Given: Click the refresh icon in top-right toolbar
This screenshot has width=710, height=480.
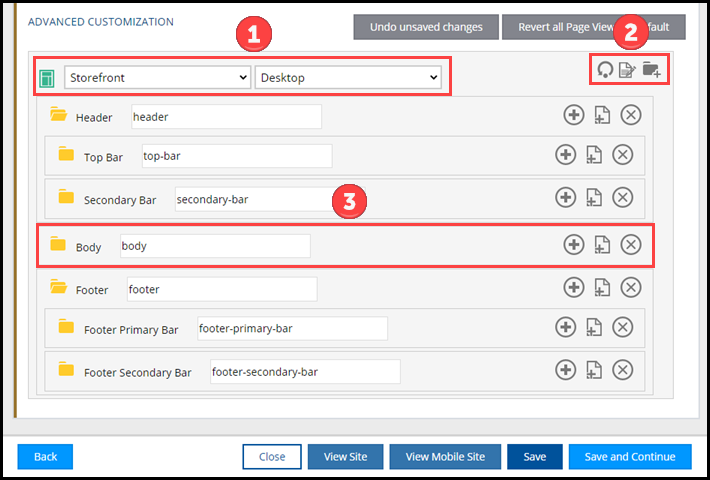Looking at the screenshot, I should click(605, 69).
